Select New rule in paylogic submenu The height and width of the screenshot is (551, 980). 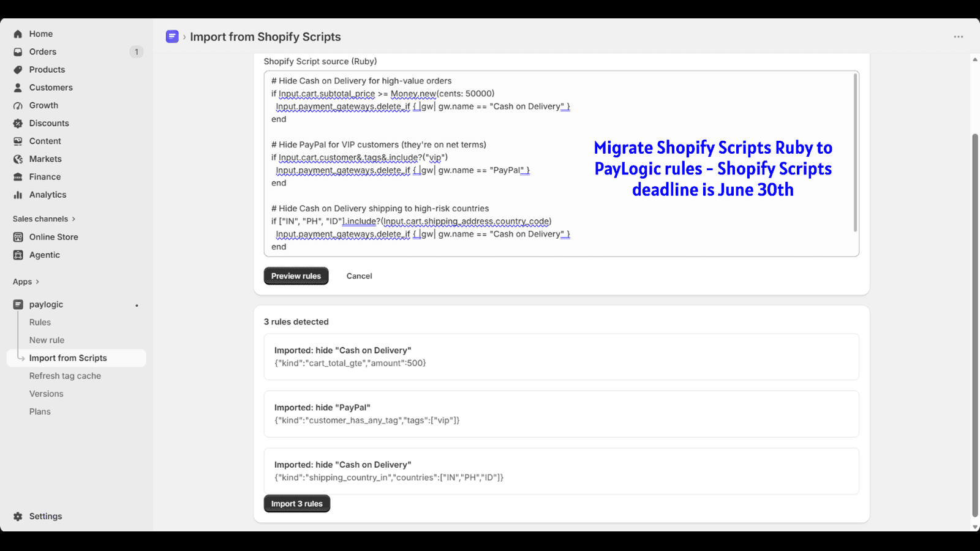point(47,340)
